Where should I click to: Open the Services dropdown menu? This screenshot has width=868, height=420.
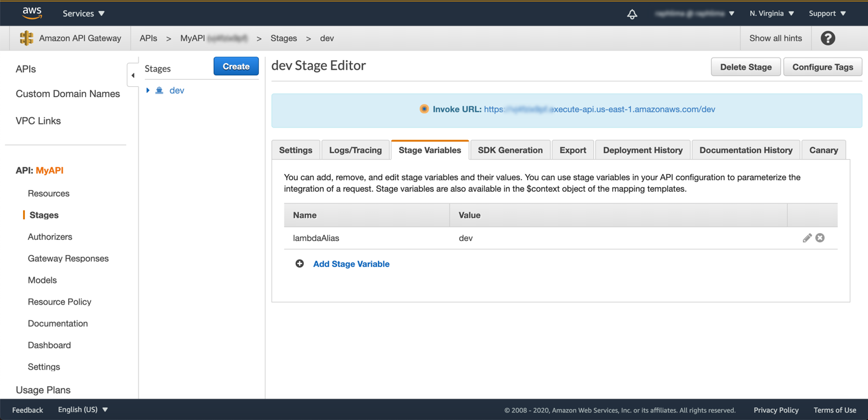pos(84,13)
